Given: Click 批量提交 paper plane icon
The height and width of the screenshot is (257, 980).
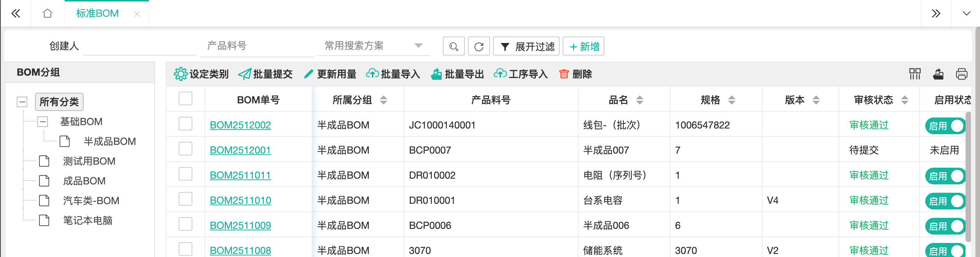Looking at the screenshot, I should tap(244, 74).
